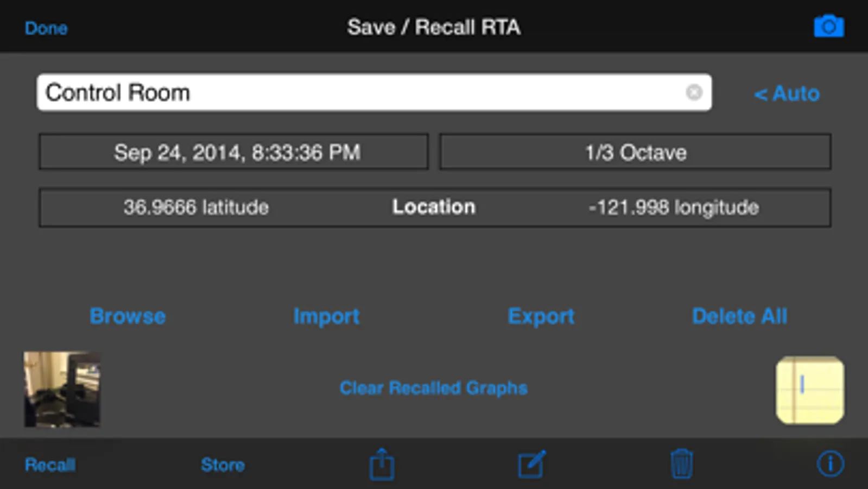Open the info circle icon
This screenshot has width=868, height=489.
pyautogui.click(x=830, y=464)
